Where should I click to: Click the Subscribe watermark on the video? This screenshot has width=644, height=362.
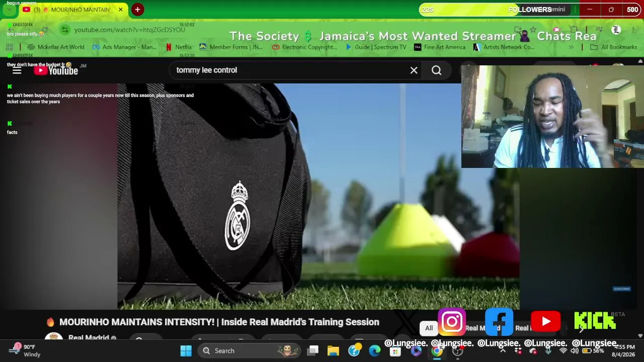tap(621, 289)
